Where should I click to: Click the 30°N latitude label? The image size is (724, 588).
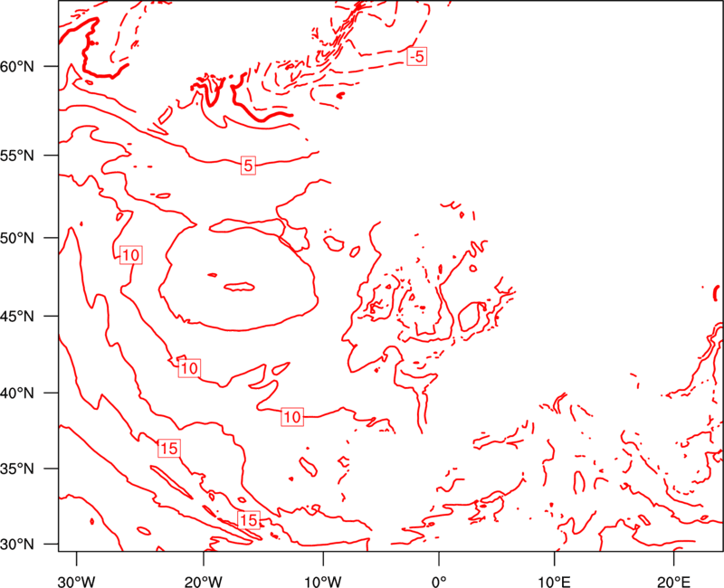(x=17, y=545)
